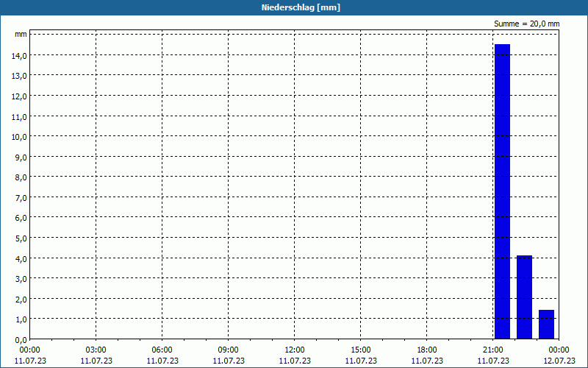Click the 21:00 time label
Image resolution: width=588 pixels, height=368 pixels.
pyautogui.click(x=492, y=350)
